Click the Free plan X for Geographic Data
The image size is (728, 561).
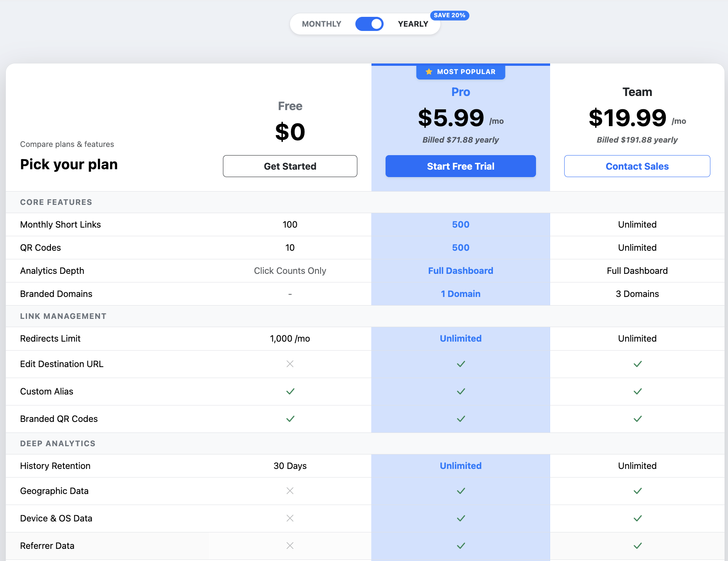point(290,491)
